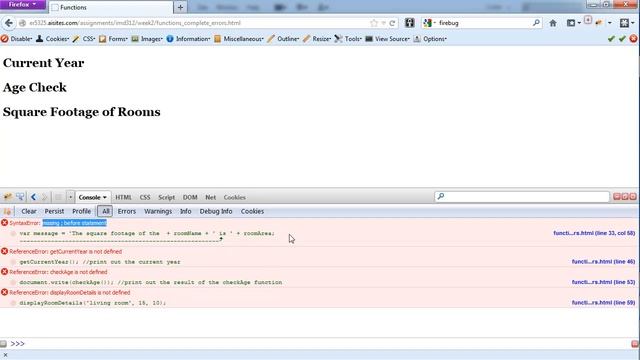Image resolution: width=640 pixels, height=360 pixels.
Task: Open the Tools dropdown menu
Action: pyautogui.click(x=348, y=39)
